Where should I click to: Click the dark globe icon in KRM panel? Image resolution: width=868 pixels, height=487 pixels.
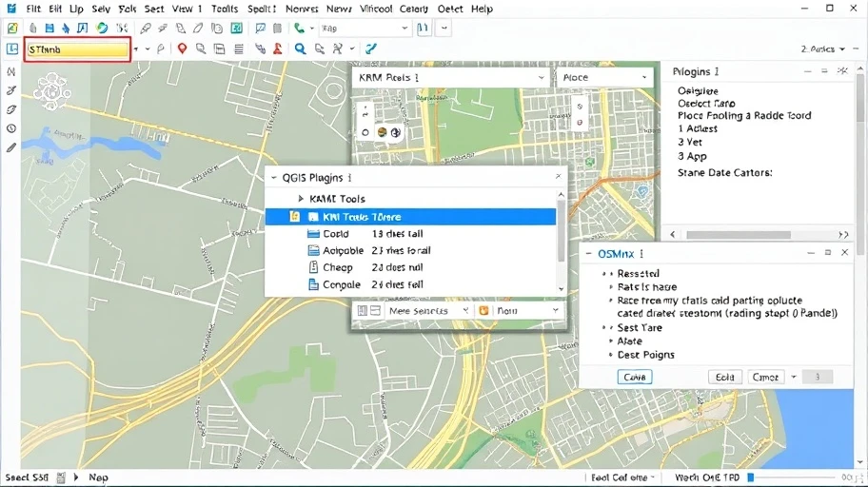pos(395,132)
